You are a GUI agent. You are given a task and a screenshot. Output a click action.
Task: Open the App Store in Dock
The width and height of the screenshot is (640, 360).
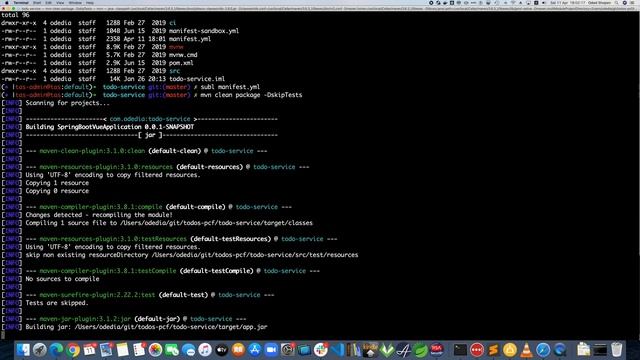pos(255,349)
